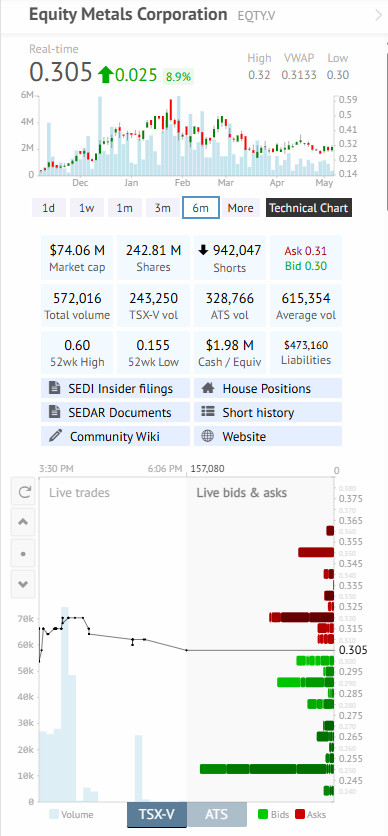
Task: Click the 243,250 TSX-V vol tile
Action: [x=153, y=306]
